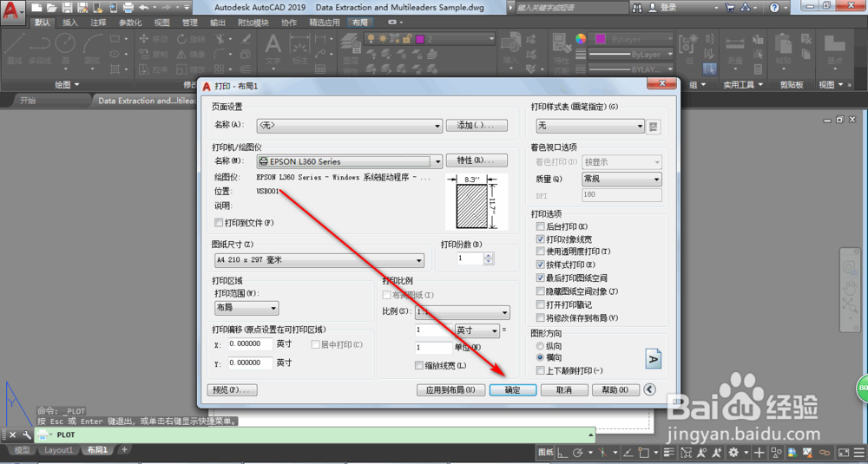Click the Save disk quick-access icon

67,8
